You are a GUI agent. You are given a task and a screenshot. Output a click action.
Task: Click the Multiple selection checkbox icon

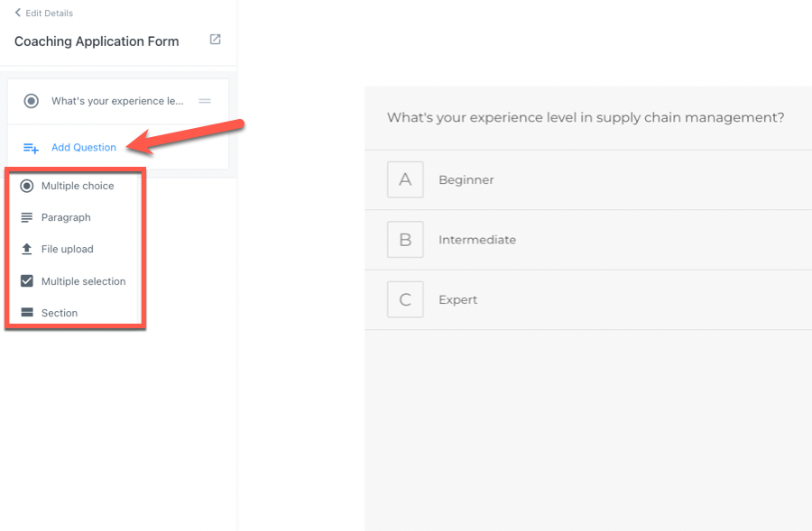(26, 281)
